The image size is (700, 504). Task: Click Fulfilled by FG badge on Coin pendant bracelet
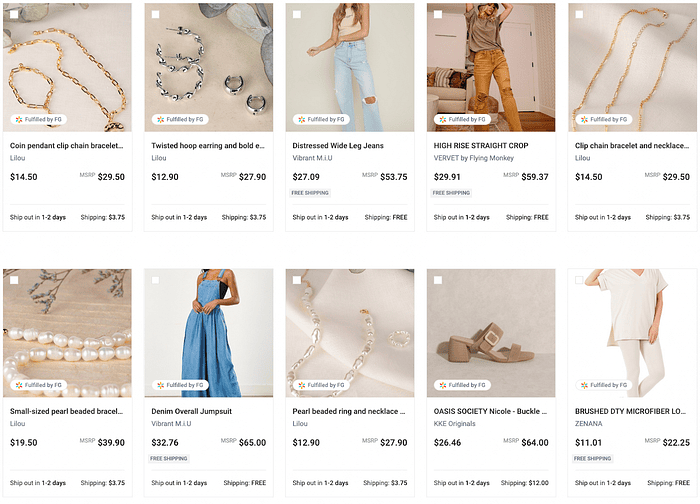(40, 119)
